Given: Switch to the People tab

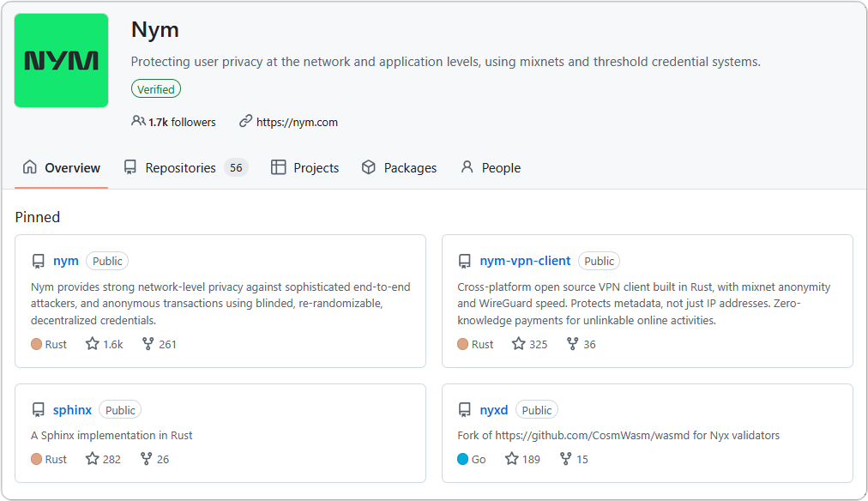Looking at the screenshot, I should pyautogui.click(x=501, y=167).
